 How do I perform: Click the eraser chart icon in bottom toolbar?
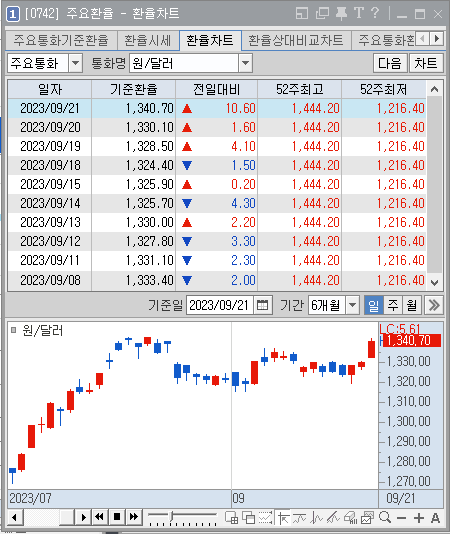click(x=351, y=518)
